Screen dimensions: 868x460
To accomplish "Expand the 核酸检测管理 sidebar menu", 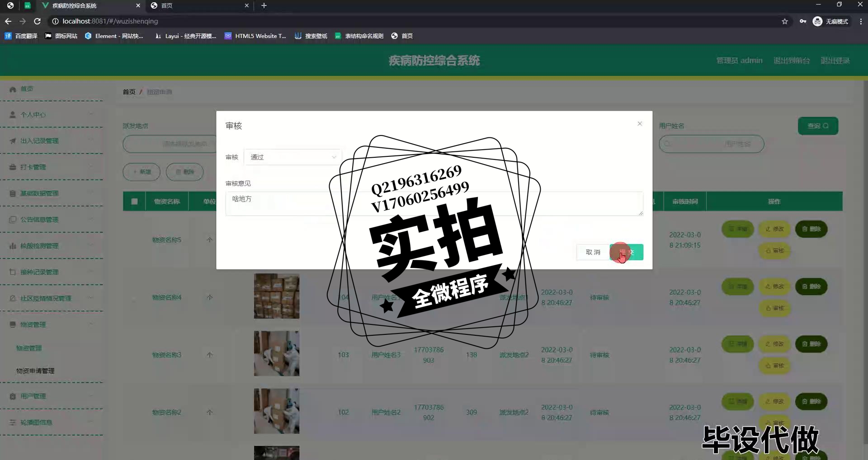I will coord(52,246).
